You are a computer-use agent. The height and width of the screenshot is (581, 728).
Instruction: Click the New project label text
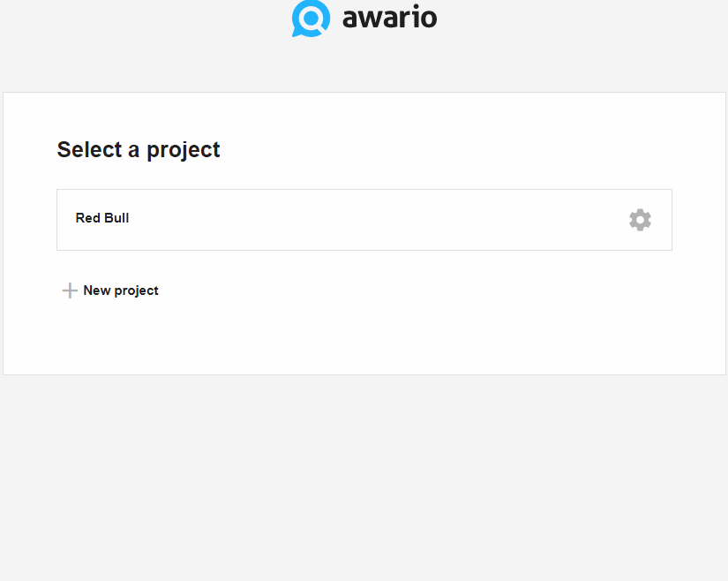[x=121, y=290]
